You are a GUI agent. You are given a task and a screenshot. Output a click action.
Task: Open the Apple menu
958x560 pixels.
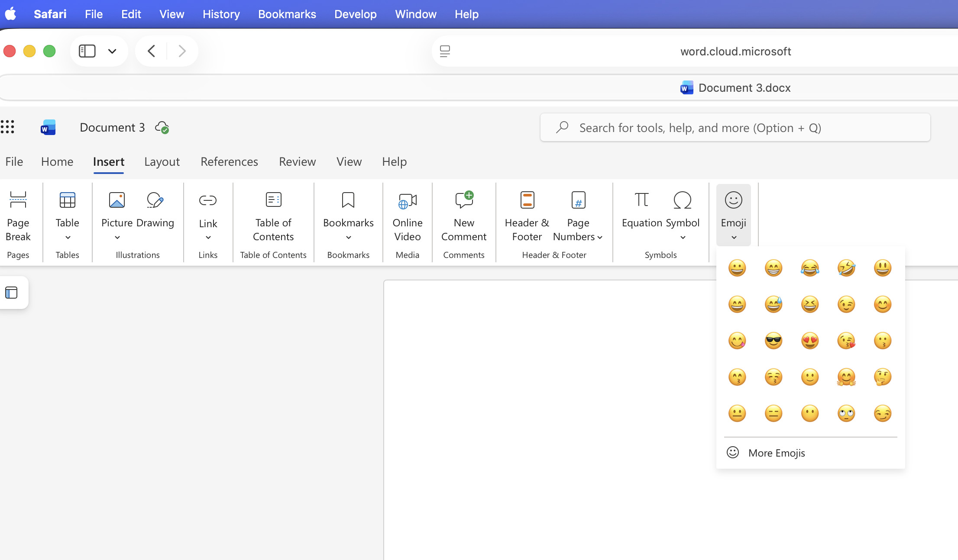11,14
